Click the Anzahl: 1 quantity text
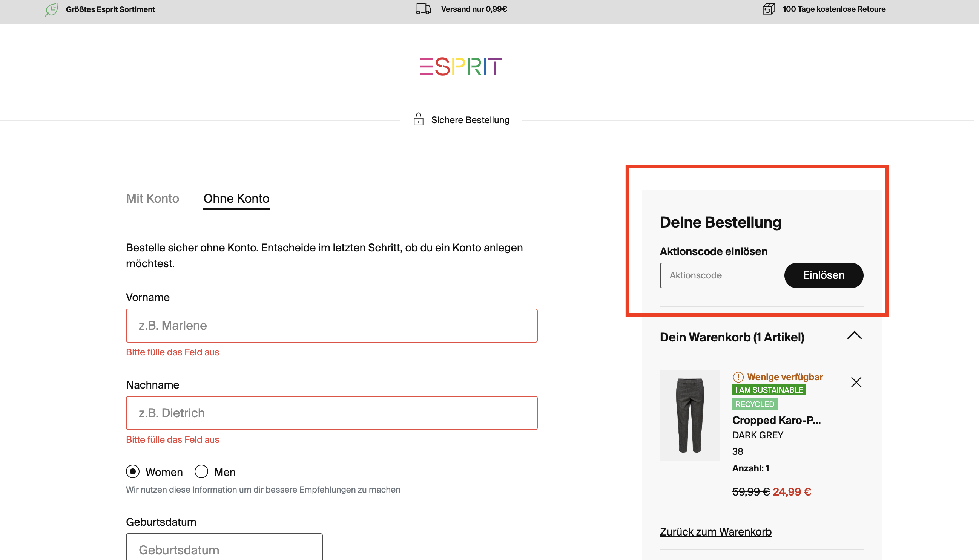Image resolution: width=979 pixels, height=560 pixels. [x=751, y=468]
